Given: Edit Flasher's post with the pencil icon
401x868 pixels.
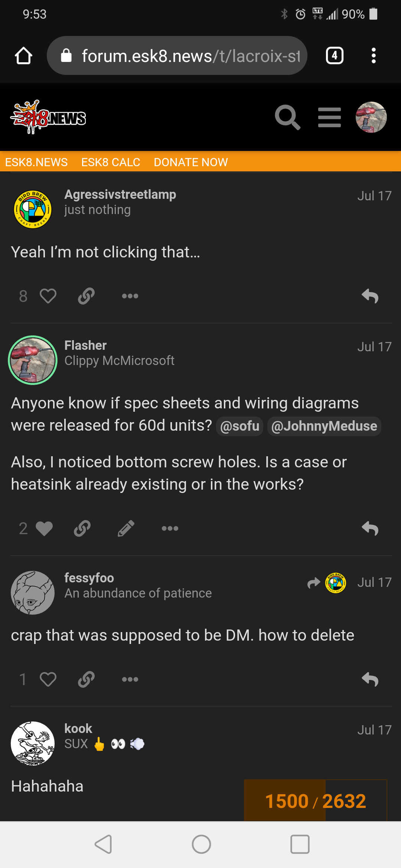Looking at the screenshot, I should coord(126,529).
